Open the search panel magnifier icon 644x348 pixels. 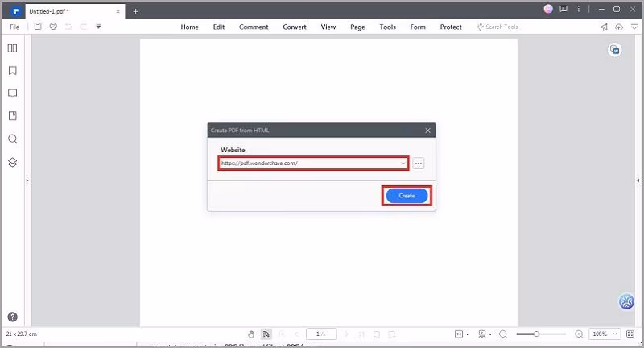pyautogui.click(x=13, y=139)
